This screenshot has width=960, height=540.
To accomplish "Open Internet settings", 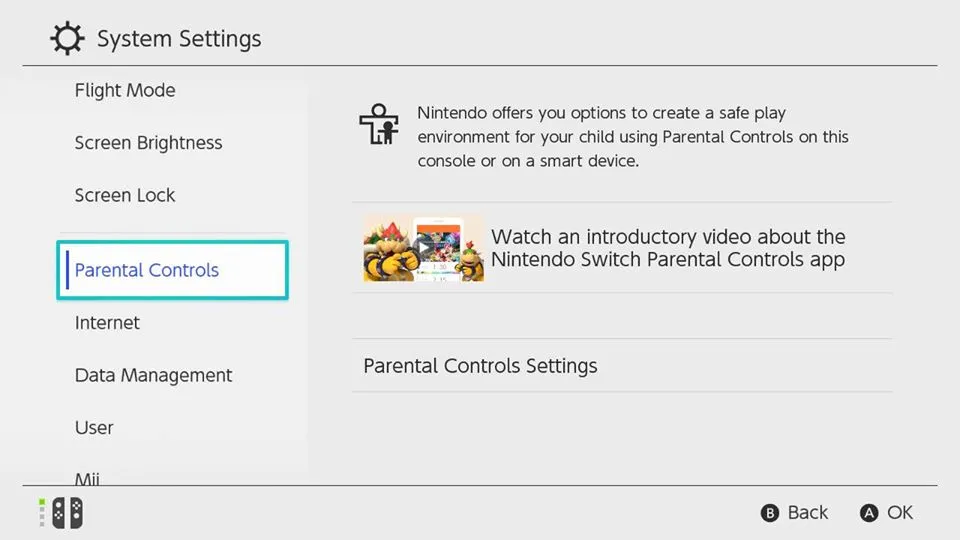I will 107,323.
